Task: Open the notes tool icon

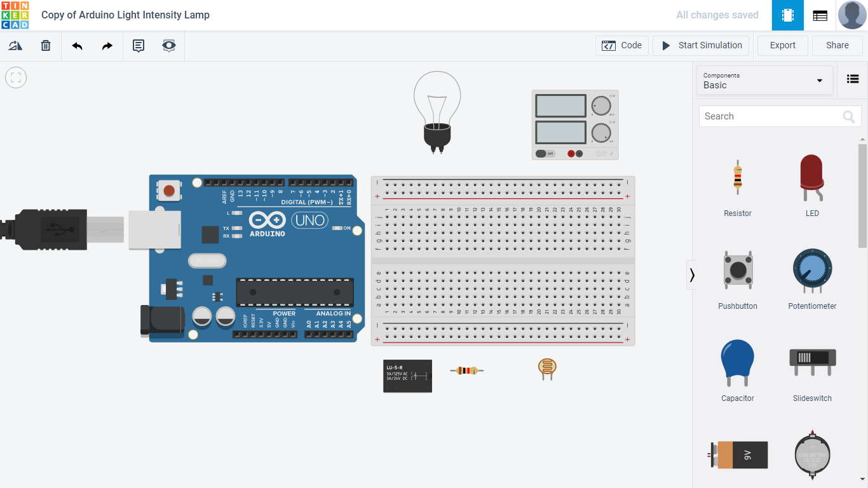Action: [x=139, y=46]
